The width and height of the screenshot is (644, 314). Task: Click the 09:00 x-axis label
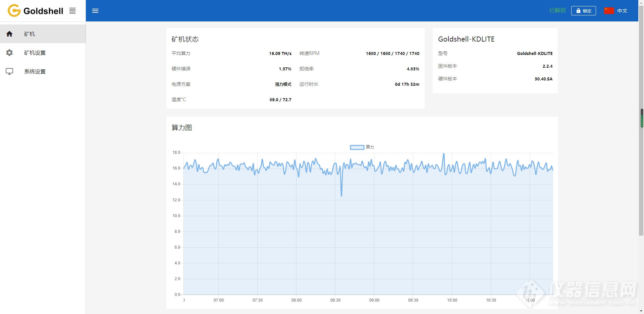tap(374, 300)
